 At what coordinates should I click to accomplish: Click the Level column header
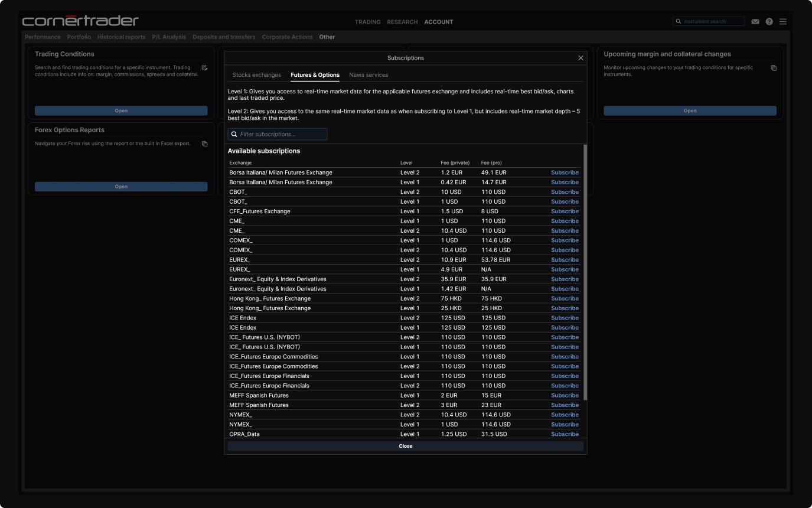click(x=406, y=163)
